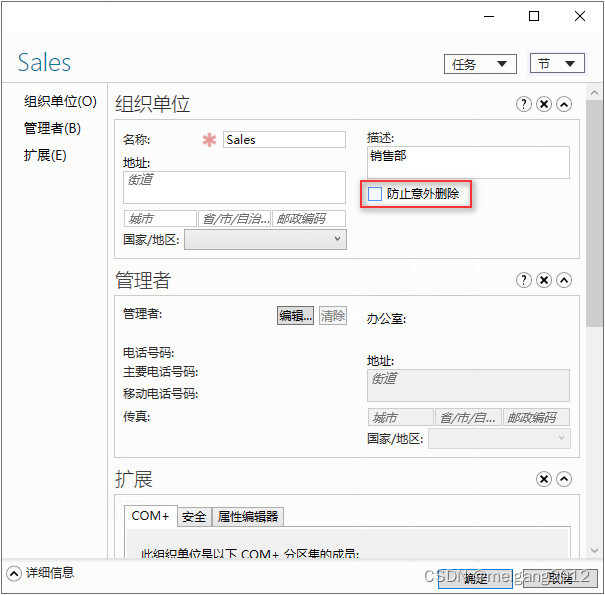Viewport: 605px width, 595px height.
Task: Click the 省/市/自治 field in 组织单位
Action: [234, 219]
